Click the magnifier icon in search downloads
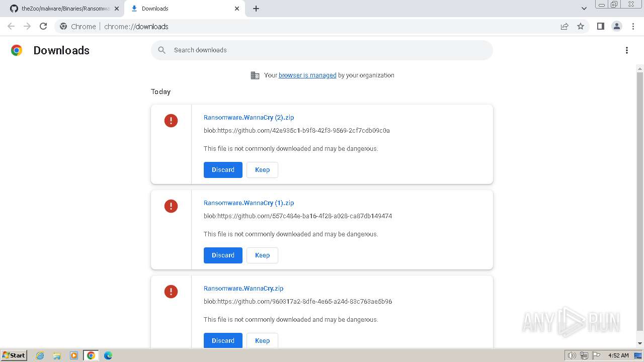The height and width of the screenshot is (362, 644). [x=162, y=50]
